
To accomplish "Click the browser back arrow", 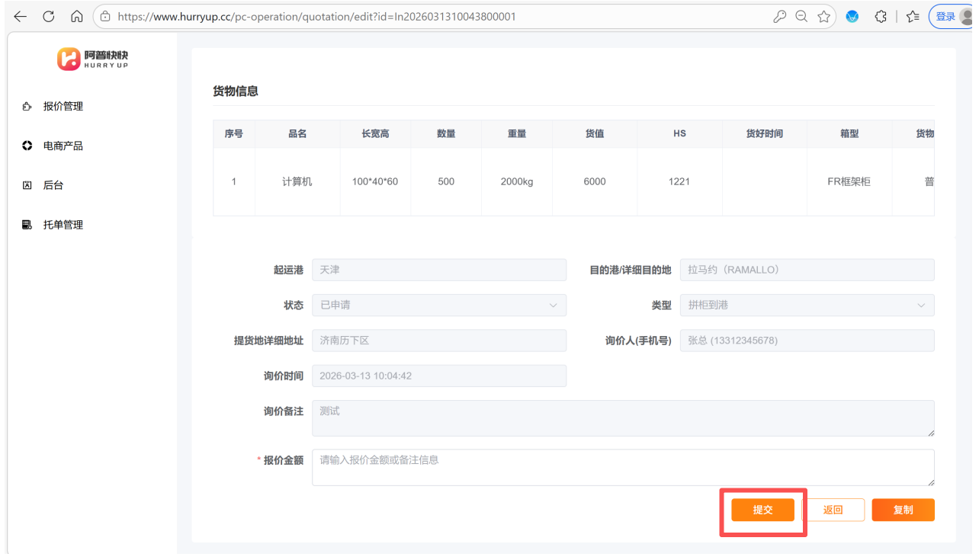I will click(21, 16).
